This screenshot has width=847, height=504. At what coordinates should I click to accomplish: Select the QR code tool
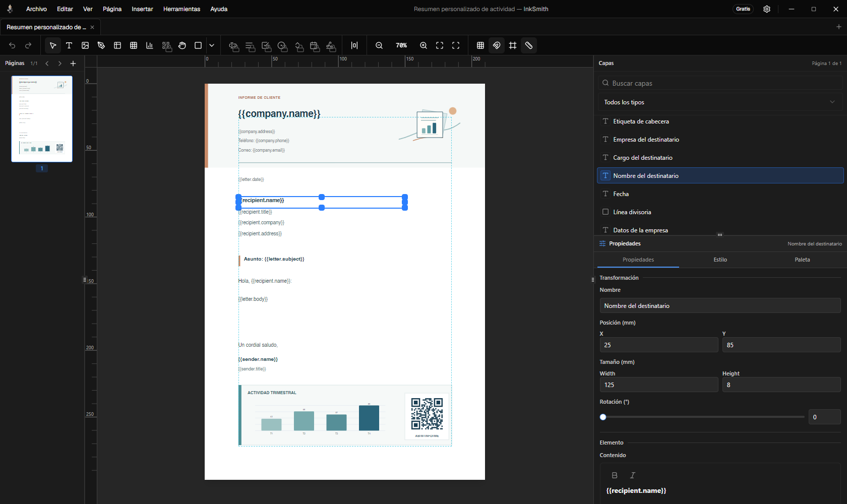166,45
